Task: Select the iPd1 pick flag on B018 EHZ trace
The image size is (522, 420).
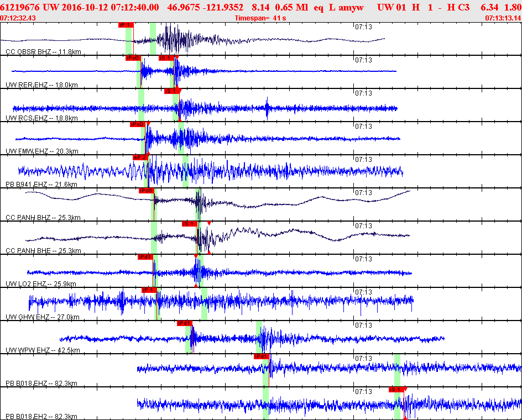Action: pyautogui.click(x=262, y=357)
